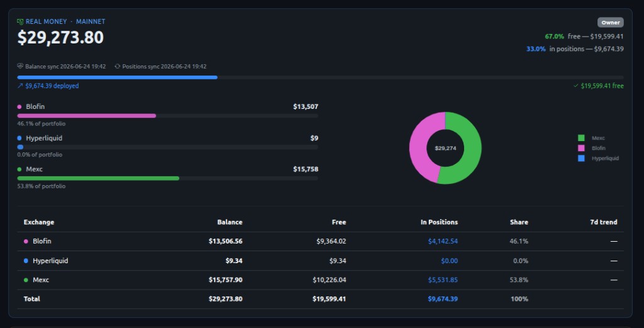Click the Mexc legend label
The height and width of the screenshot is (328, 644).
coord(598,138)
